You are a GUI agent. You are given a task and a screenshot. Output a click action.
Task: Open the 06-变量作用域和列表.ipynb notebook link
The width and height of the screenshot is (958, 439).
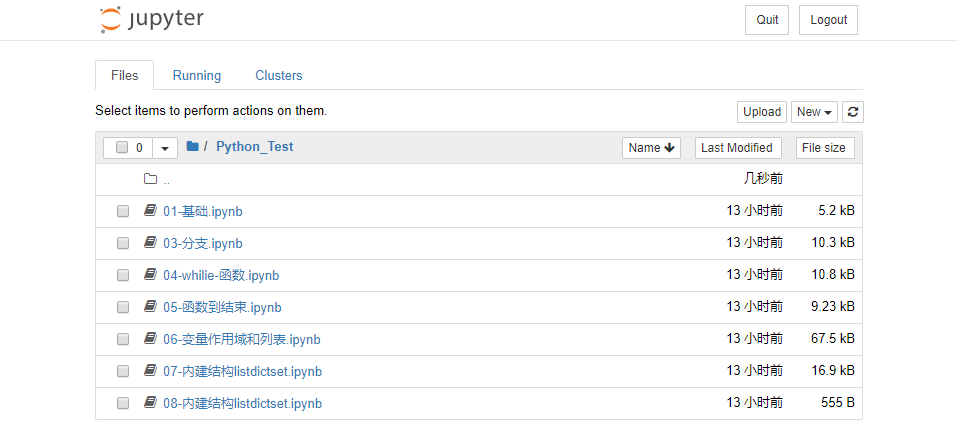[x=241, y=339]
